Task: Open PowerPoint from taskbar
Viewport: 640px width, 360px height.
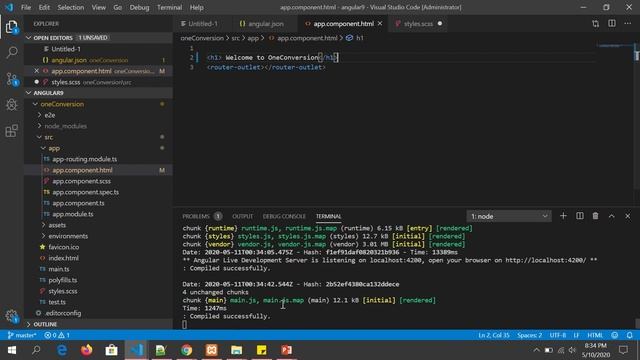Action: 287,350
